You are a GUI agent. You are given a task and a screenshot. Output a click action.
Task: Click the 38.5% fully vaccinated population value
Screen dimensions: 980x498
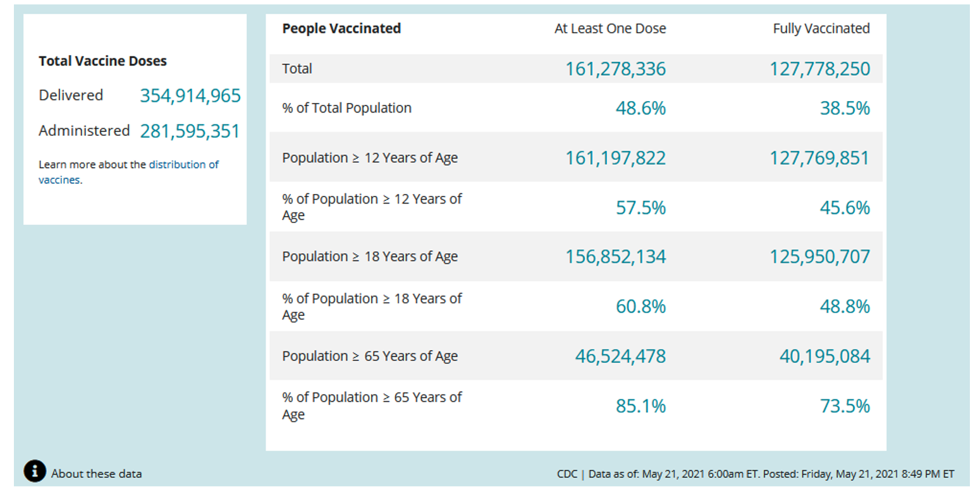tap(845, 108)
